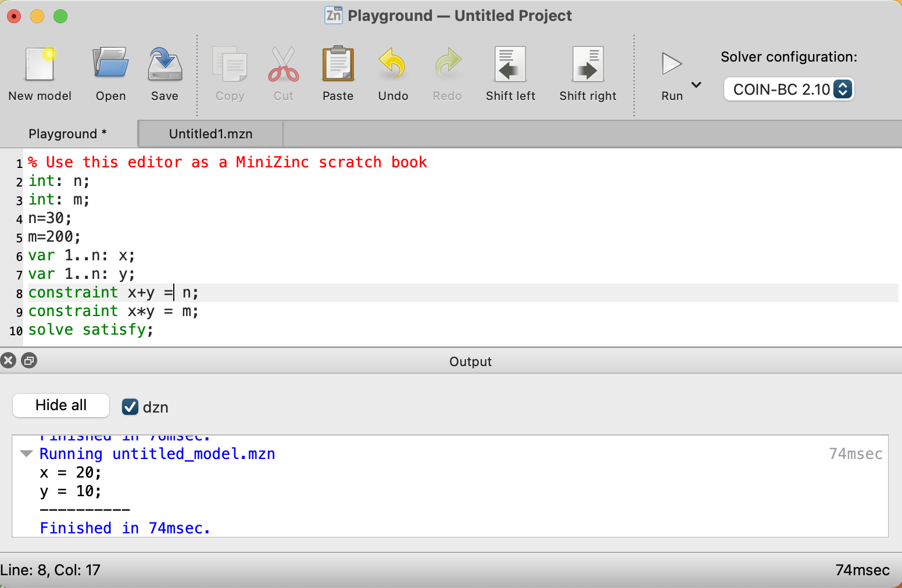
Task: Open a file using the Open folder icon
Action: [110, 64]
